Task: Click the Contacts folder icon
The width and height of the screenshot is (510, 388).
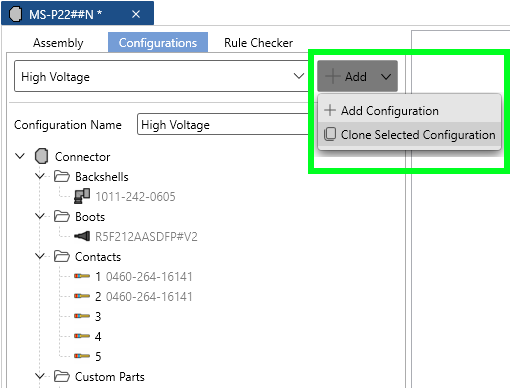Action: 62,256
